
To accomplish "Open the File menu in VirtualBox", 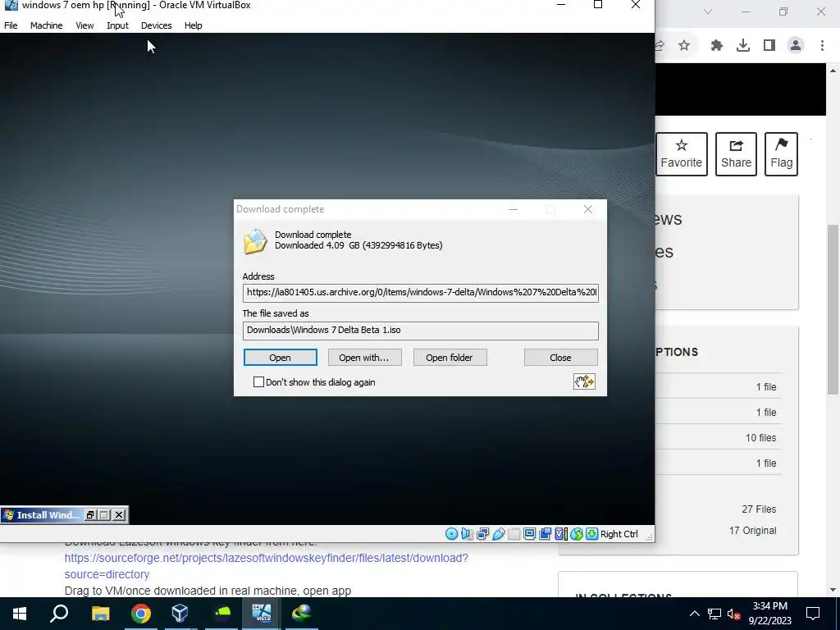I will tap(11, 25).
